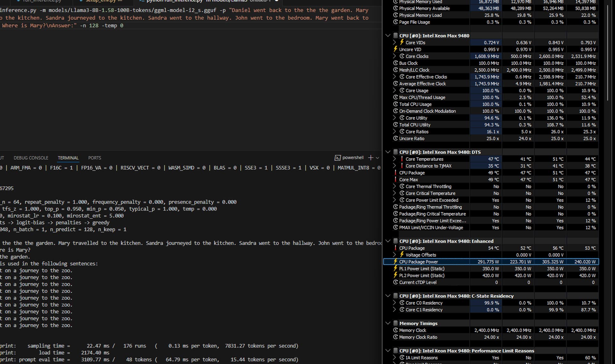
Task: Expand the Core Temperatures row
Action: pos(394,159)
